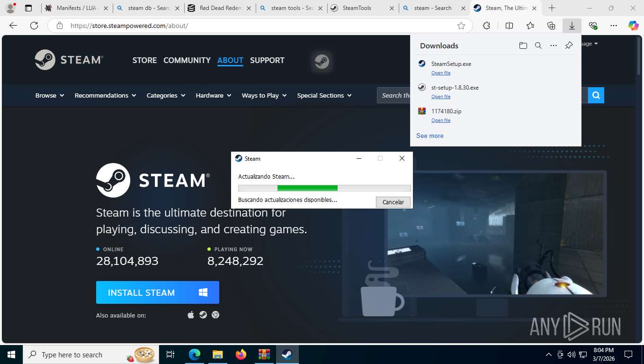Open the notifications center icon

click(x=628, y=355)
